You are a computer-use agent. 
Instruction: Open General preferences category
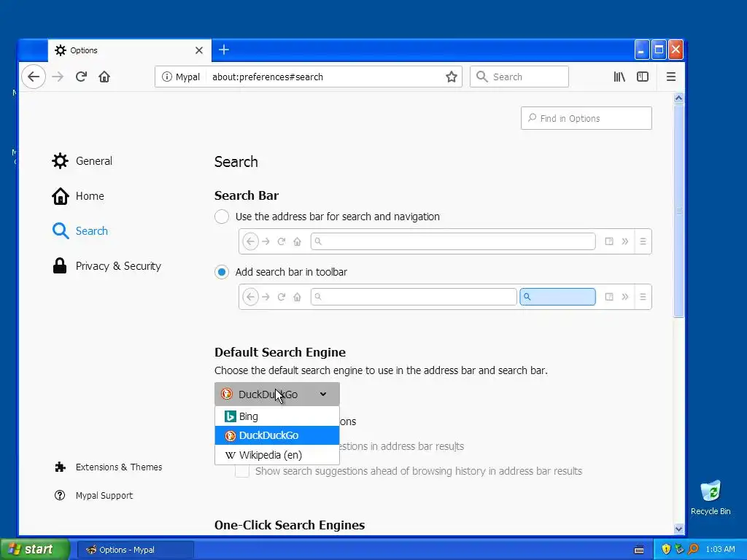coord(82,161)
